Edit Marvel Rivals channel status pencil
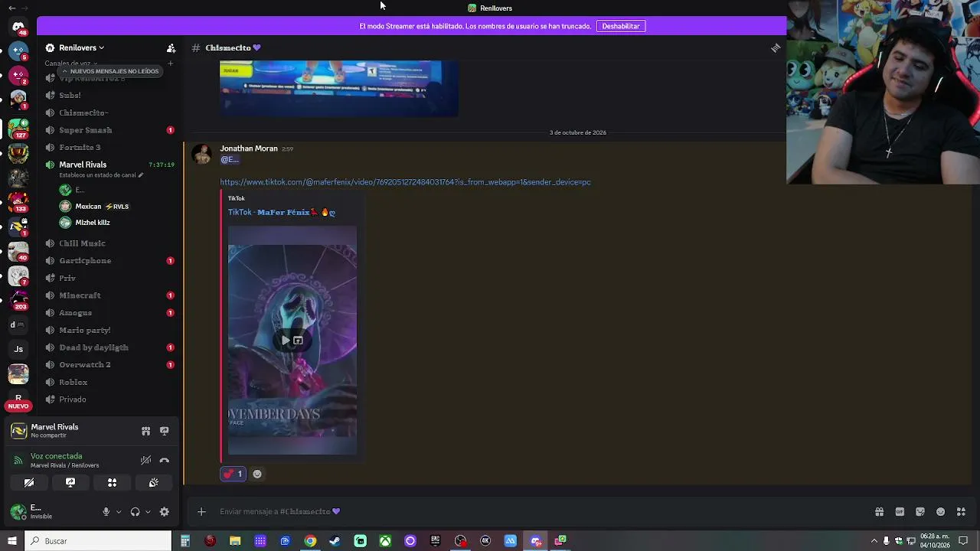 (x=140, y=175)
